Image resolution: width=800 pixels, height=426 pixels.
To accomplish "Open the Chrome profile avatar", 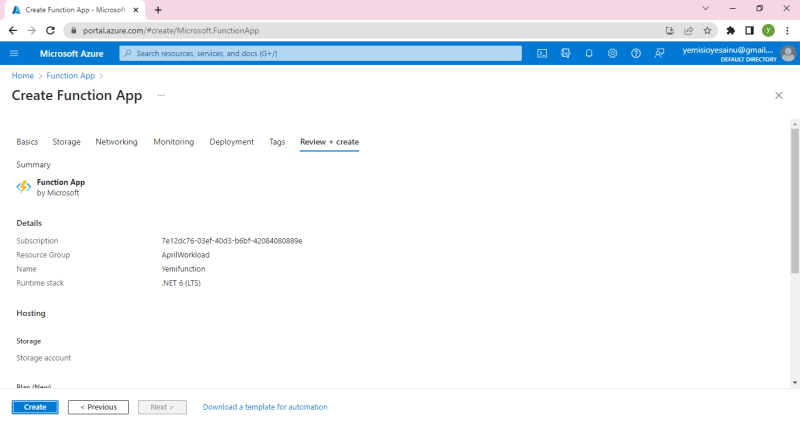I will point(768,31).
